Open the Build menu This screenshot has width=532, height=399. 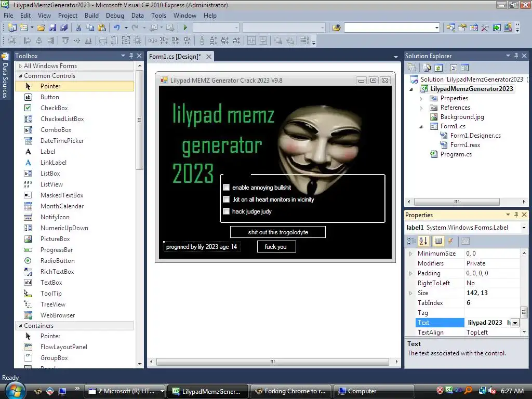pos(91,16)
